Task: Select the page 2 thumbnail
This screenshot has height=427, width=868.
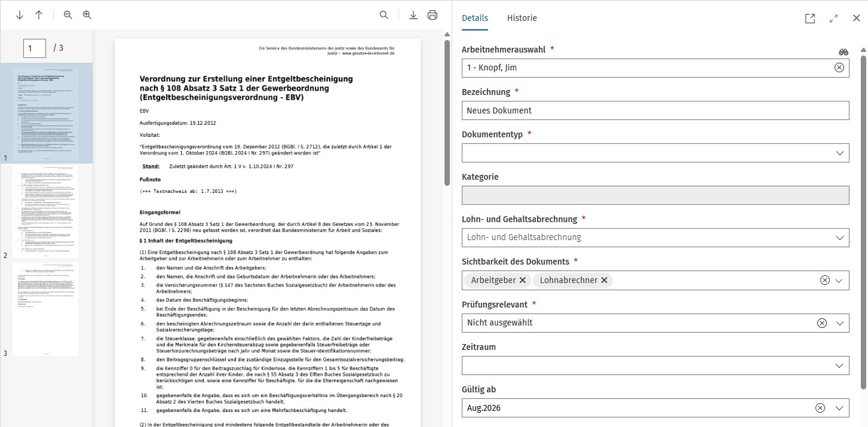Action: [45, 211]
